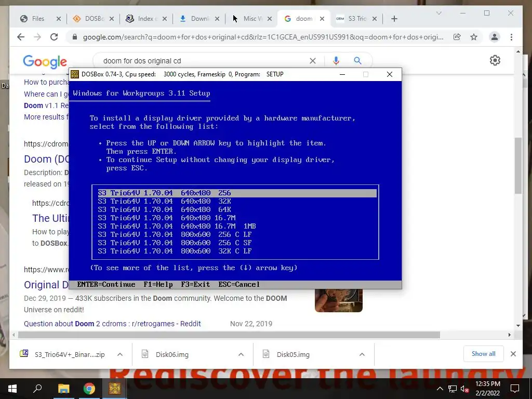The image size is (532, 399).
Task: Open the Chrome profile avatar
Action: pos(495,37)
